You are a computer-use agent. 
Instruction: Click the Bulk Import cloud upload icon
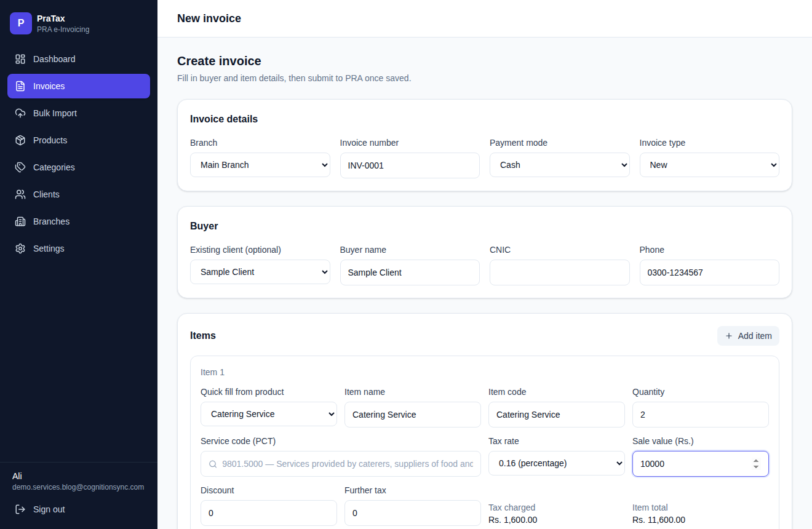tap(20, 113)
